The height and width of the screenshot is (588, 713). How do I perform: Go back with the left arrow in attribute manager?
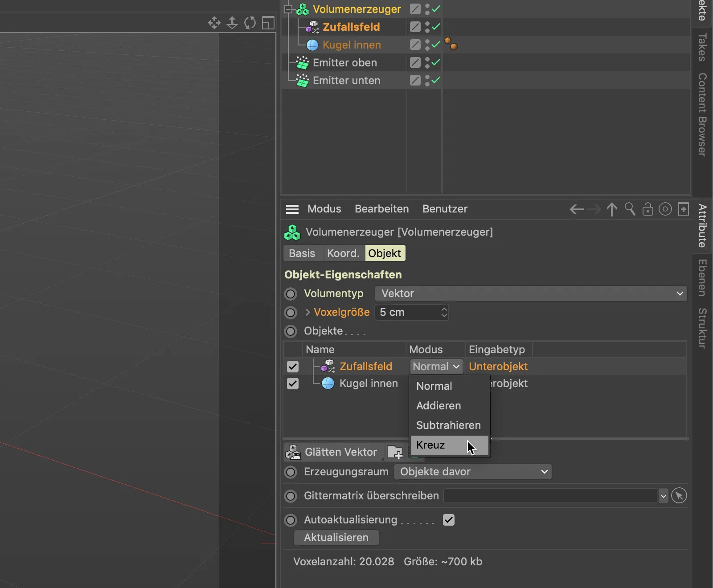[x=577, y=209]
